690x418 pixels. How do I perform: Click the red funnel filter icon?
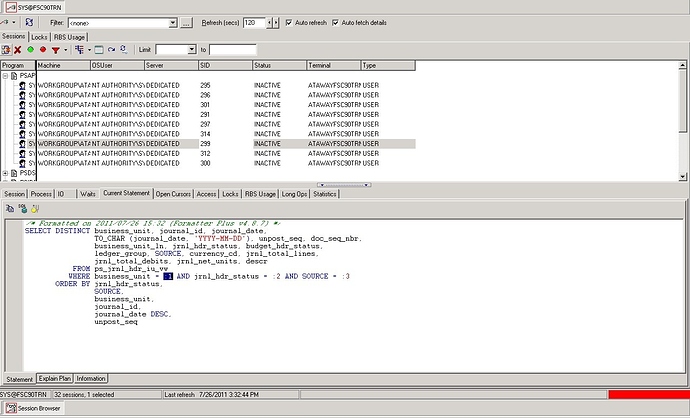click(x=55, y=50)
